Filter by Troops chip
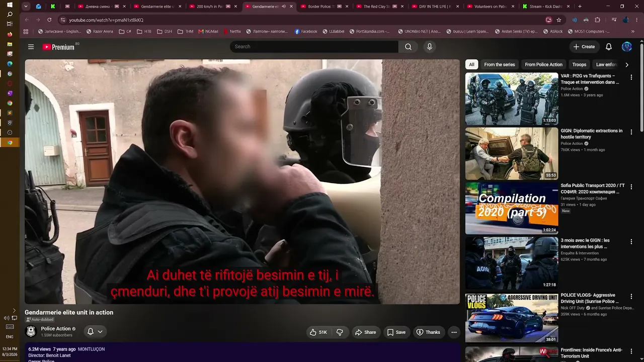Image resolution: width=644 pixels, height=362 pixels. point(579,64)
